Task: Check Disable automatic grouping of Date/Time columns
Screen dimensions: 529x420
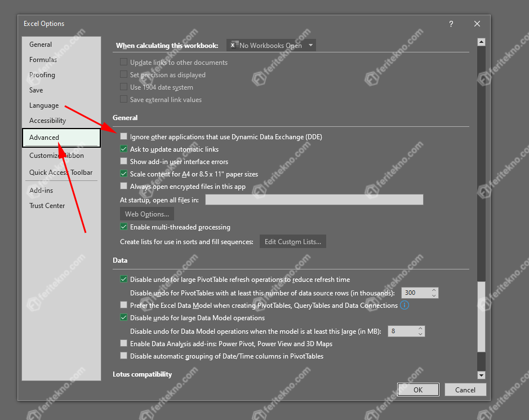Action: click(124, 356)
